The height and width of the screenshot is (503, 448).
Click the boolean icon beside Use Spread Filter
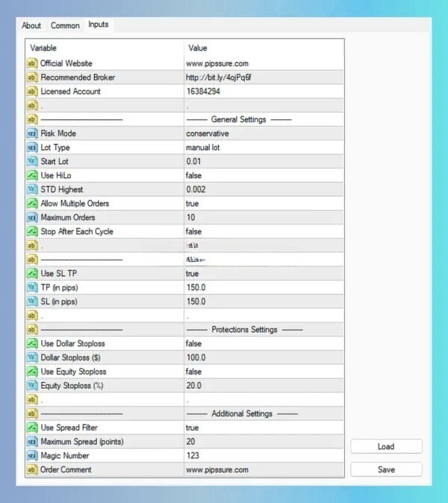pyautogui.click(x=32, y=428)
